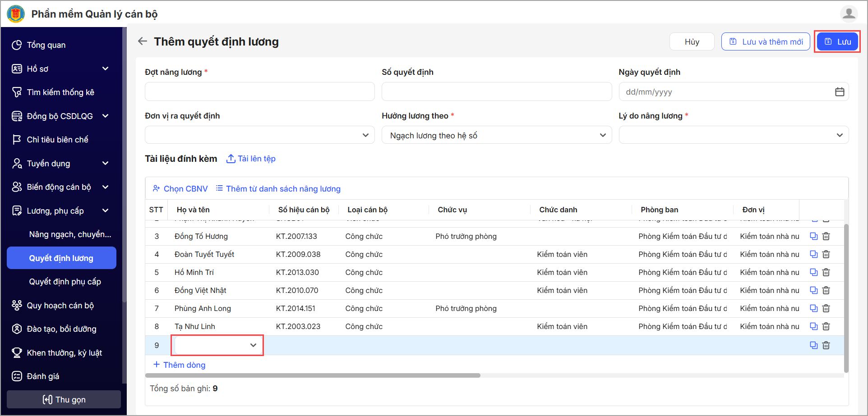Open Quyết định phụ cấp in sidebar
Image resolution: width=868 pixels, height=416 pixels.
[x=65, y=282]
